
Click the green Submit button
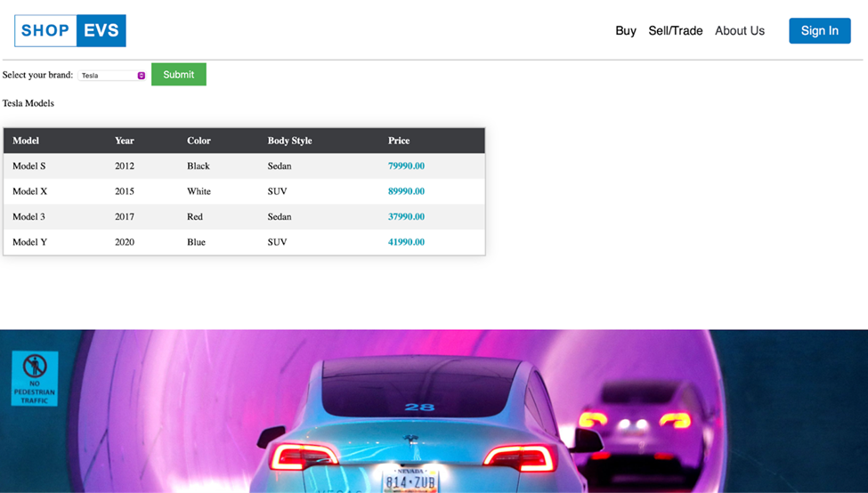coord(179,74)
